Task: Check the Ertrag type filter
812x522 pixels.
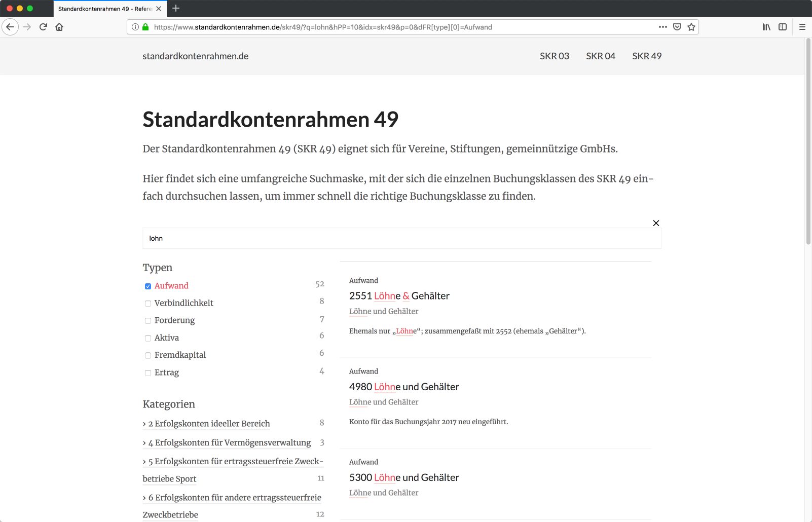Action: click(x=147, y=373)
